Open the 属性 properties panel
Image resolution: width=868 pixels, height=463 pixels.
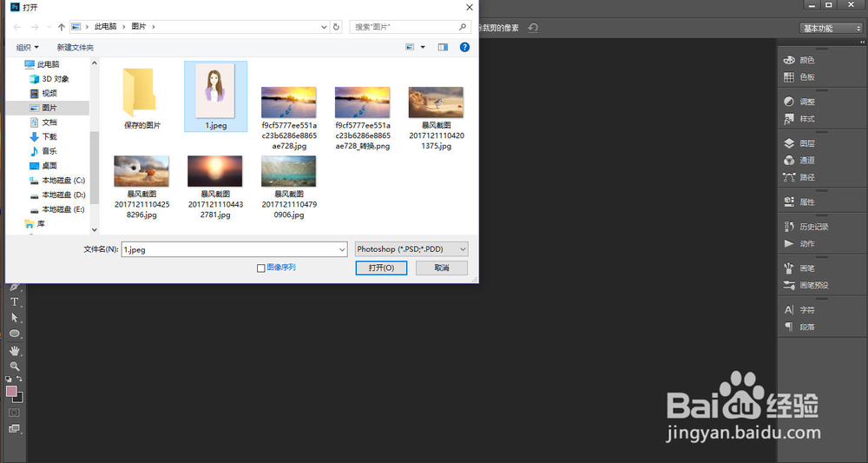point(799,202)
